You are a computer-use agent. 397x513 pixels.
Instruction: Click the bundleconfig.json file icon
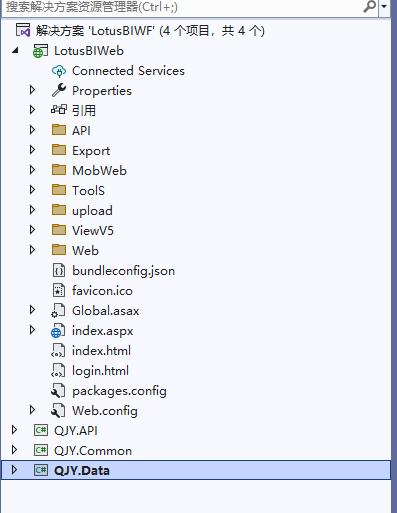tap(59, 270)
